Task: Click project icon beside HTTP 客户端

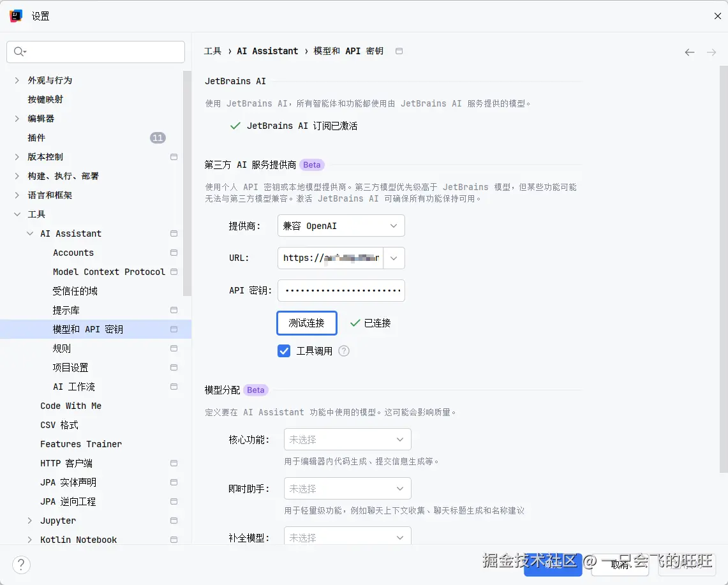Action: click(174, 463)
